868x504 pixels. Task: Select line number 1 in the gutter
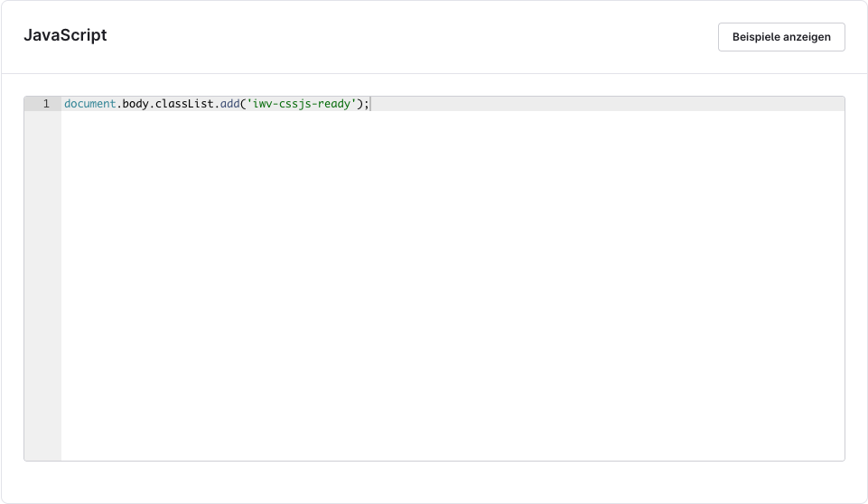[x=46, y=104]
